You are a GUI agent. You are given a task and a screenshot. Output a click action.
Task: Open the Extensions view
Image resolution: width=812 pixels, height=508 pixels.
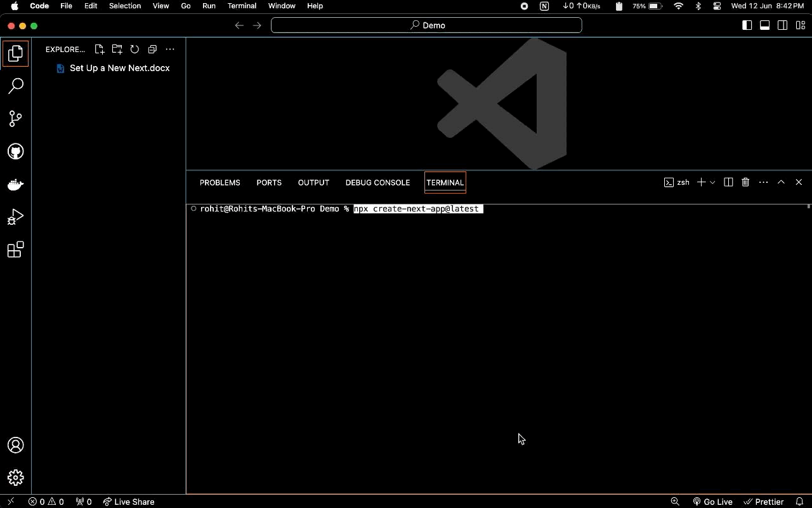[x=15, y=250]
